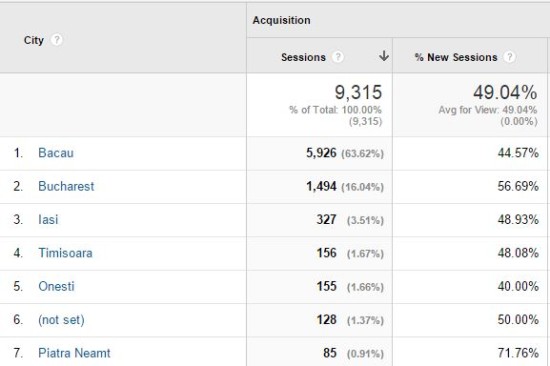550x366 pixels.
Task: Sort by % New Sessions column header
Action: coord(456,57)
